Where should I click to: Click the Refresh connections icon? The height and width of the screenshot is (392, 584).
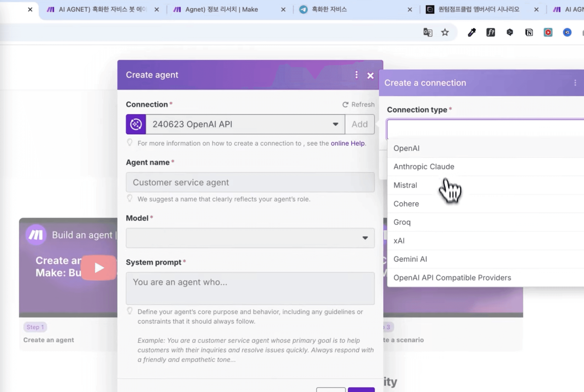(345, 104)
